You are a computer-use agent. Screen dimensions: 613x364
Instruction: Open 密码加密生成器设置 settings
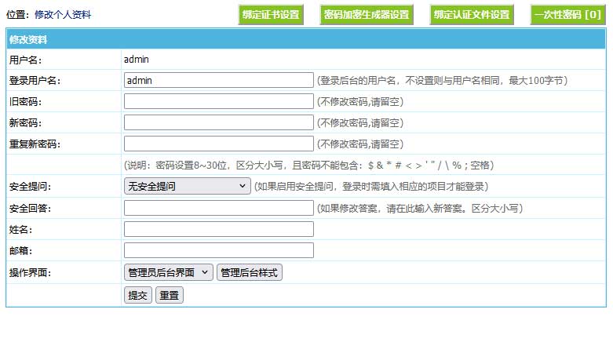(367, 15)
